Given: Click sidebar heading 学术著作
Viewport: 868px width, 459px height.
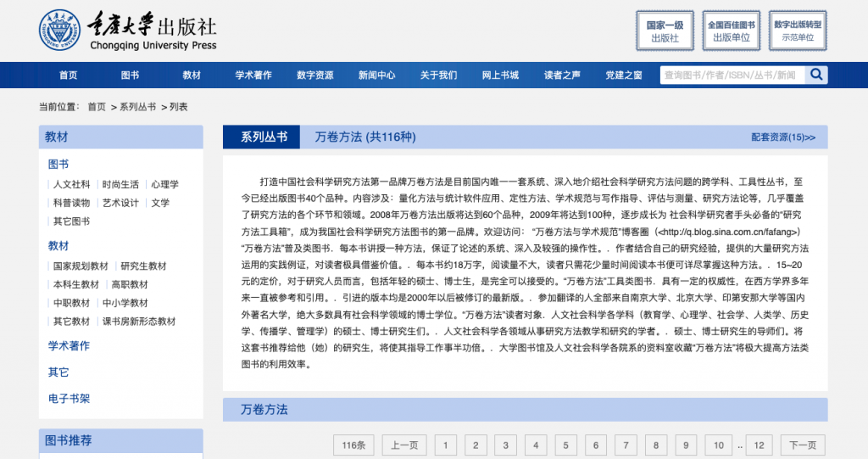Looking at the screenshot, I should point(69,345).
